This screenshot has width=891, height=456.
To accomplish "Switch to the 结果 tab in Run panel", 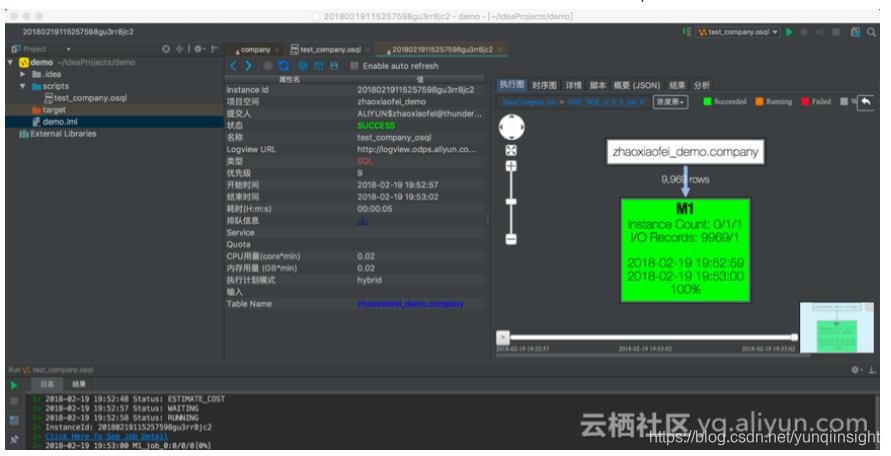I will (78, 384).
